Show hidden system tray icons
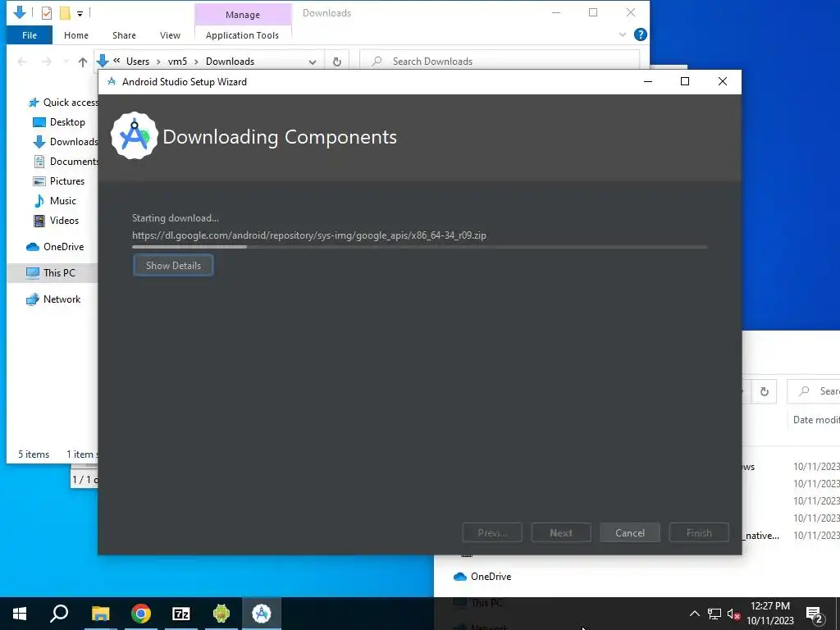Screen dimensions: 840x630 coord(694,614)
